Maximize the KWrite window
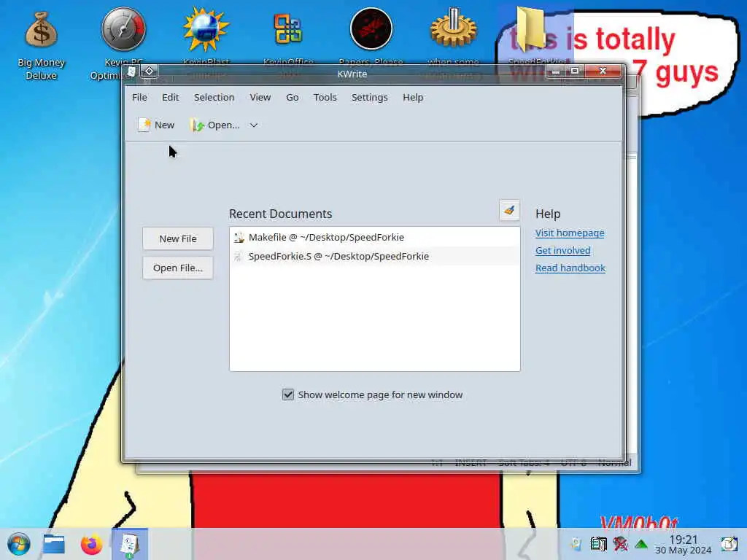Screen dimensions: 747x560 pos(575,71)
